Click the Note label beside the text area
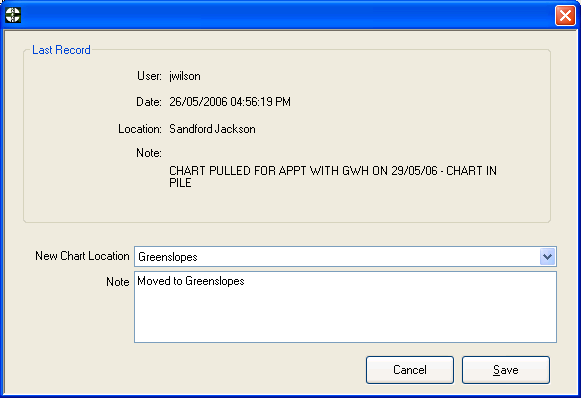The height and width of the screenshot is (398, 581). 118,282
